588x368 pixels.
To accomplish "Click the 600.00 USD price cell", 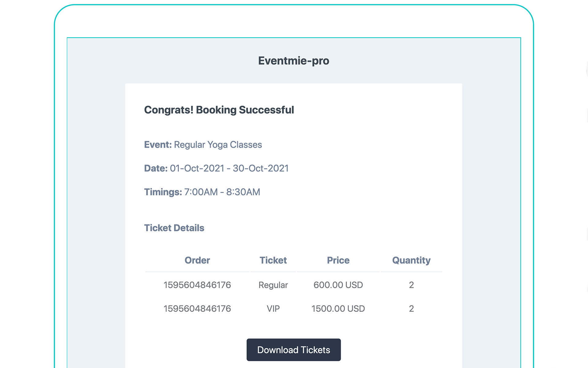I will [x=338, y=285].
